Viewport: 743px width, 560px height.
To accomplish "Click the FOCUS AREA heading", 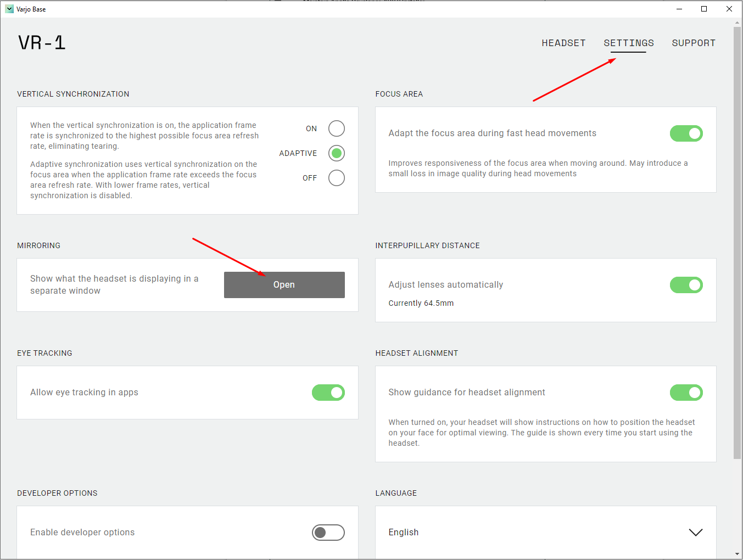I will point(399,94).
